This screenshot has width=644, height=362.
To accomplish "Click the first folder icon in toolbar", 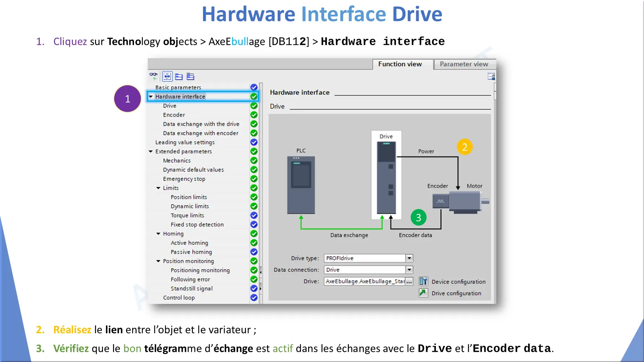I will coord(179,77).
